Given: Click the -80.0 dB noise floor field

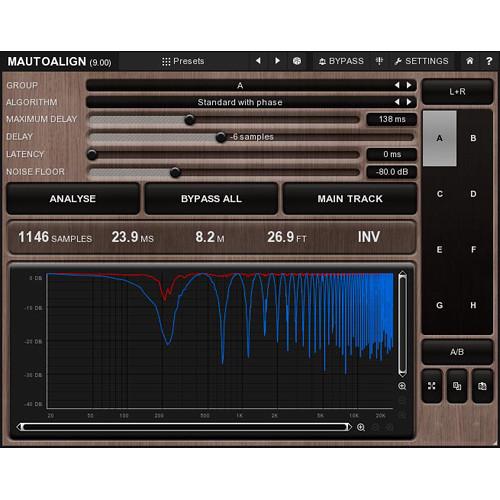Looking at the screenshot, I should point(392,172).
